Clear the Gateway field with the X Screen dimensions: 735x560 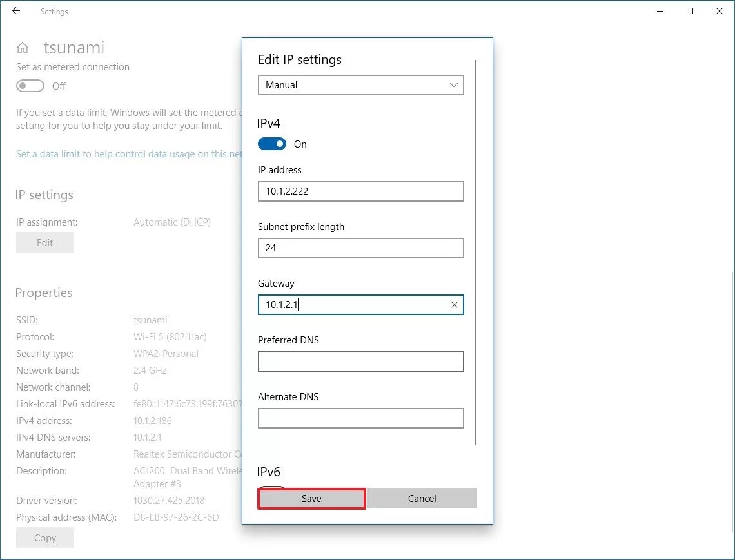(x=454, y=305)
